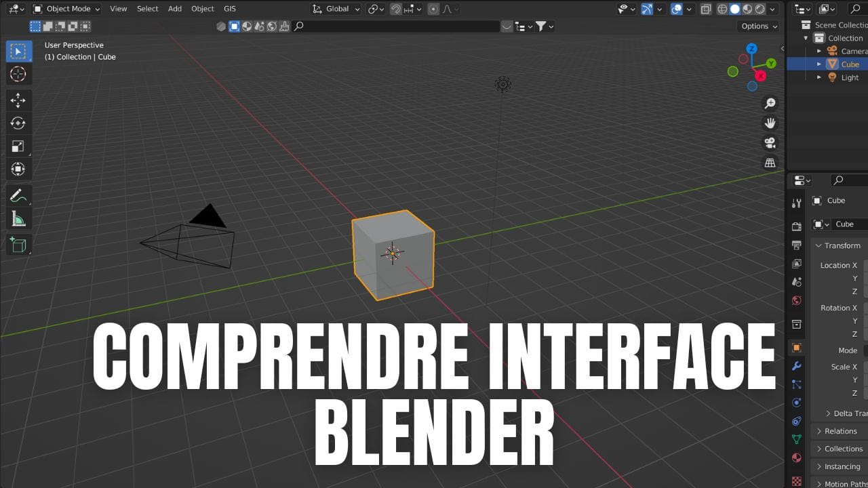Select Cube in the outliner
The width and height of the screenshot is (868, 488).
[x=850, y=64]
